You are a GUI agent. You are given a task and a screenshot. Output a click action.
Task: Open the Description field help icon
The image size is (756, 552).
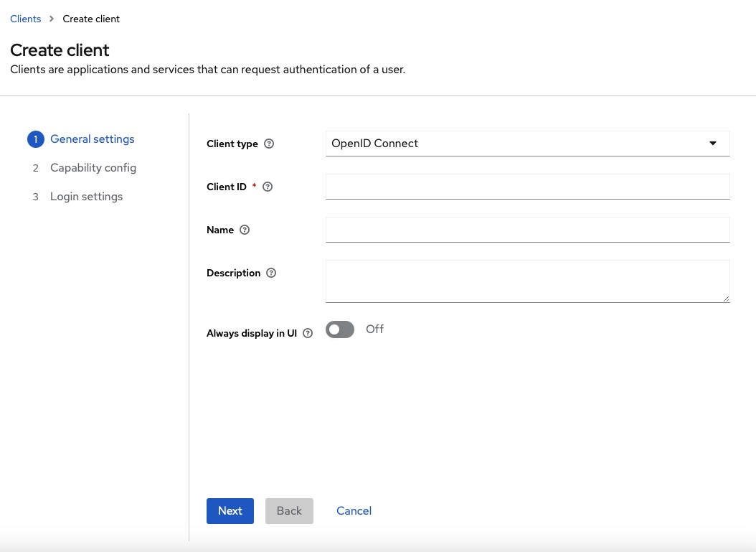pyautogui.click(x=270, y=273)
